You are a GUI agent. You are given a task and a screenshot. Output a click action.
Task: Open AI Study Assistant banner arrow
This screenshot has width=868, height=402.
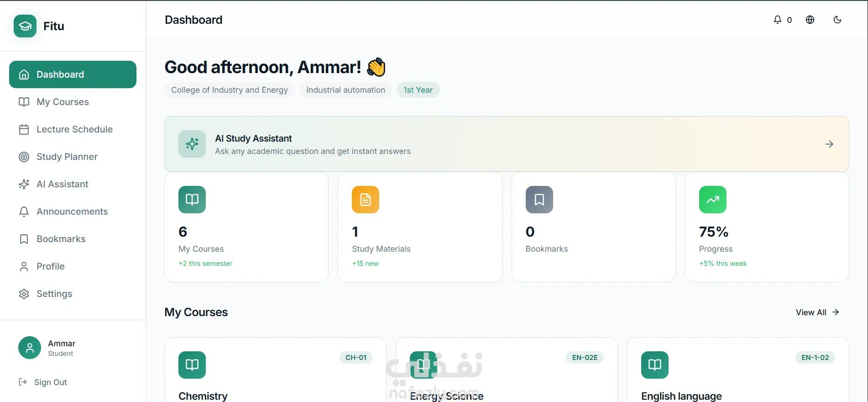[830, 144]
